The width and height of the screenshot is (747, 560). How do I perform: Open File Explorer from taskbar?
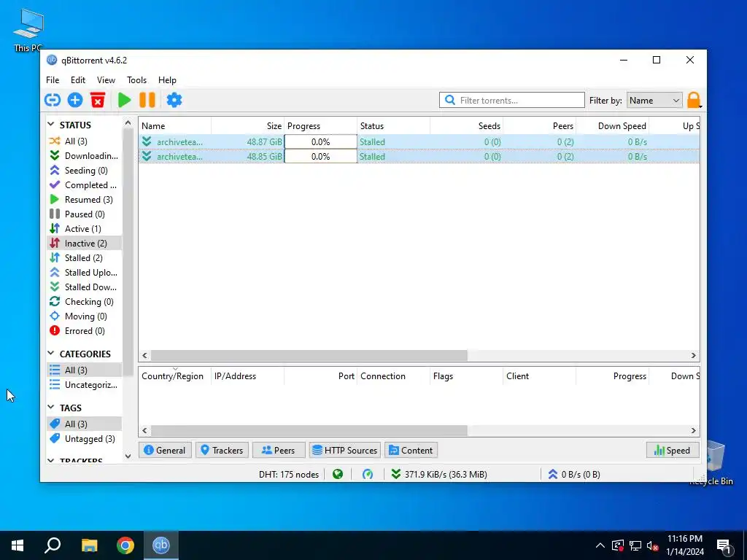click(x=89, y=545)
